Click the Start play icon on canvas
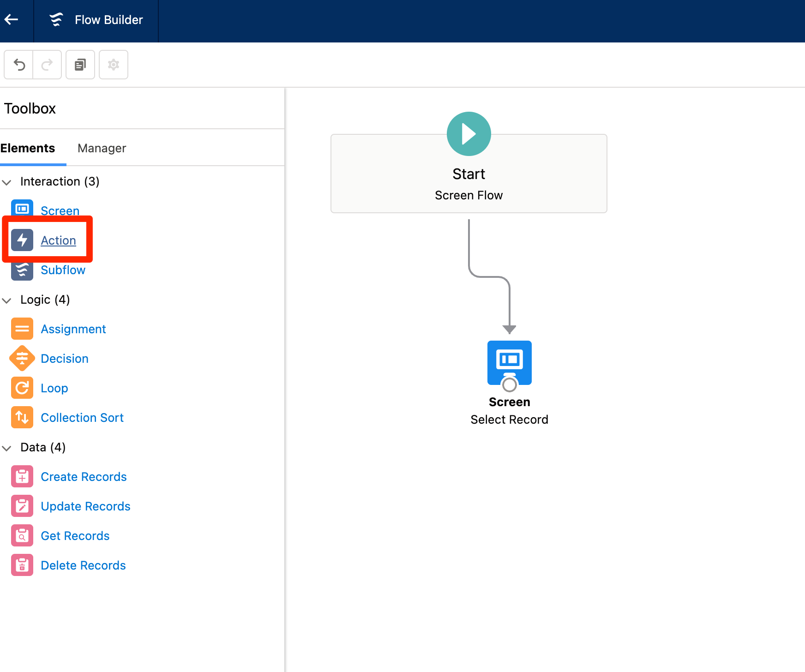 [x=469, y=134]
